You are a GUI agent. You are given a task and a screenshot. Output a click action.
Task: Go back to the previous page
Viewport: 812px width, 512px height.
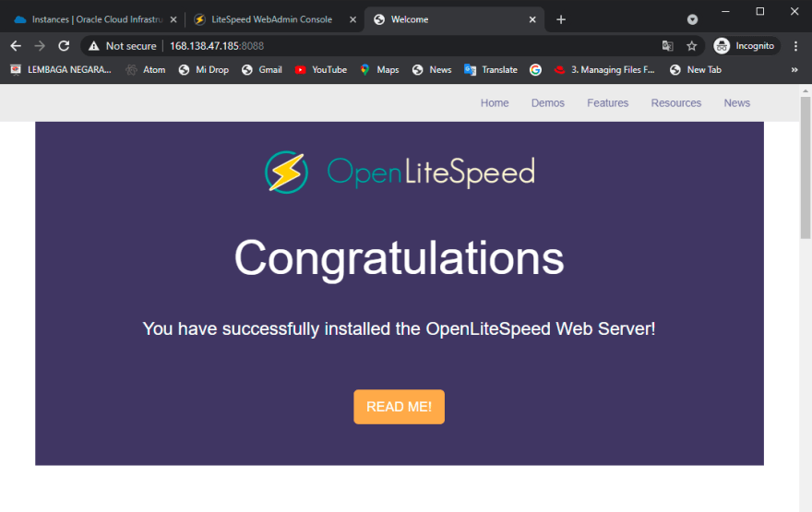coord(16,46)
